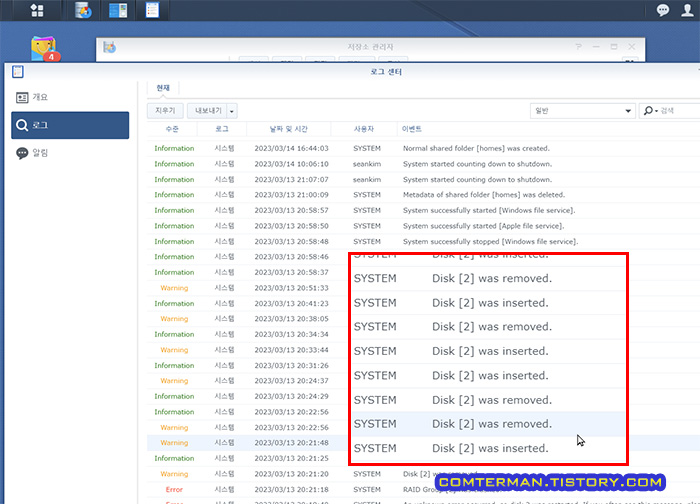700x504 pixels.
Task: Open the user account options icon
Action: pos(688,10)
